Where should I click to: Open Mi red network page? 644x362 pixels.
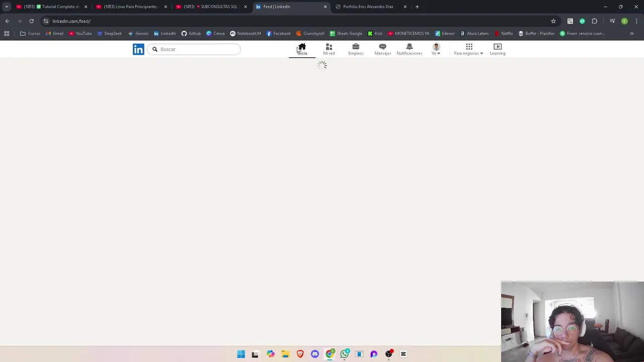pyautogui.click(x=329, y=49)
